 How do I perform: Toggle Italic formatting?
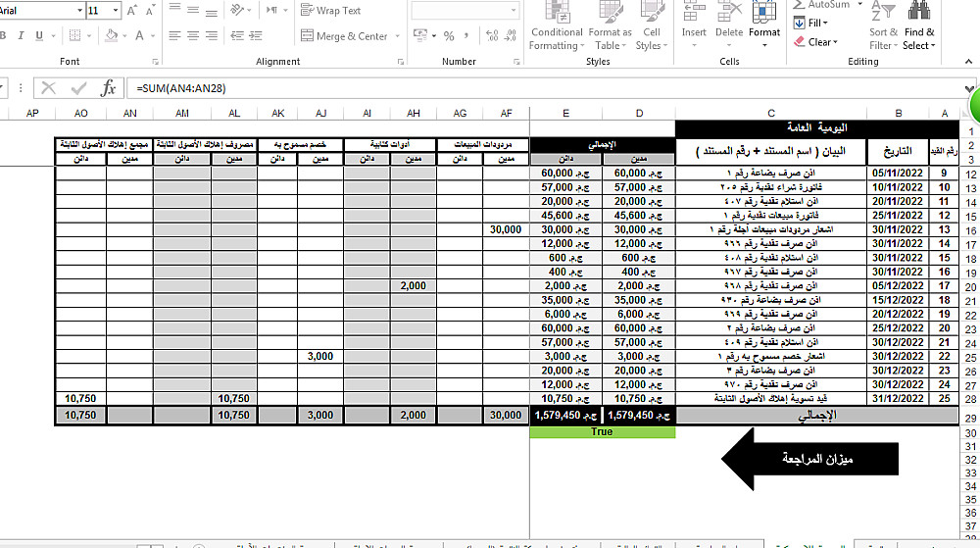tap(21, 35)
